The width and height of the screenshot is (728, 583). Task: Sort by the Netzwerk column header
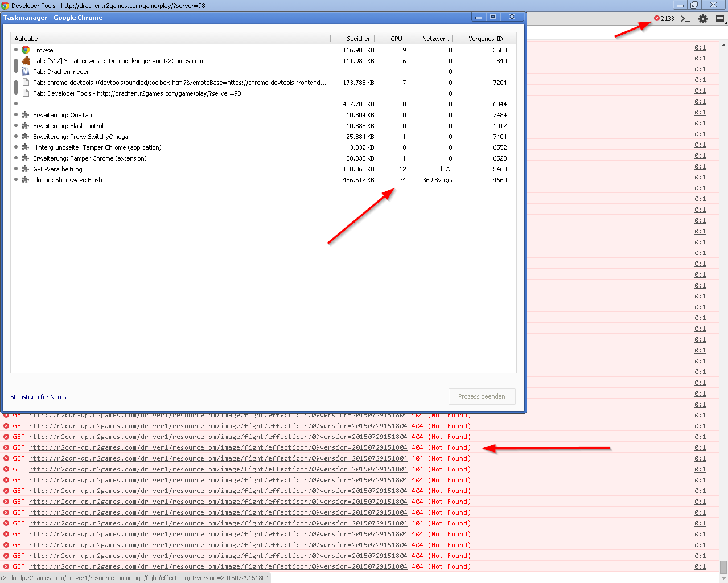435,39
